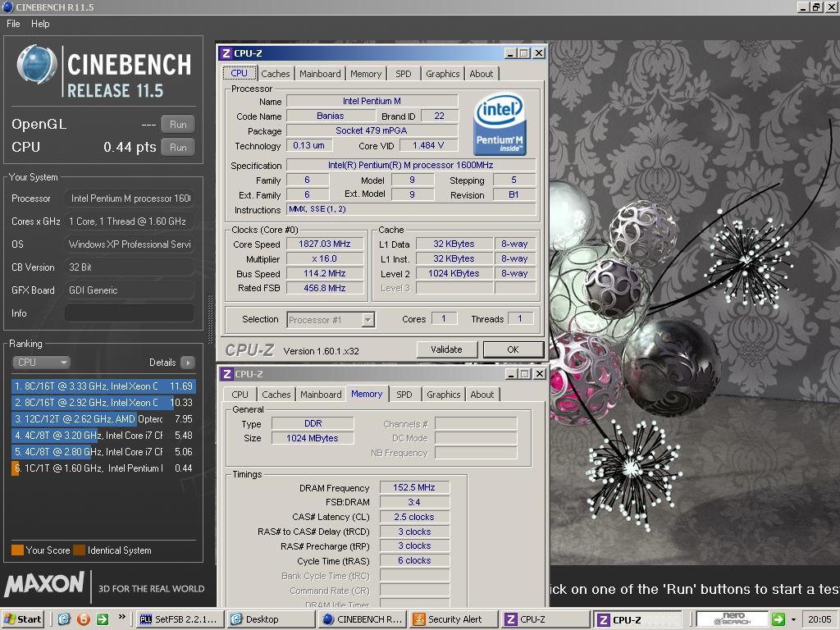
Task: Click the orange Your Score color swatch
Action: point(17,550)
